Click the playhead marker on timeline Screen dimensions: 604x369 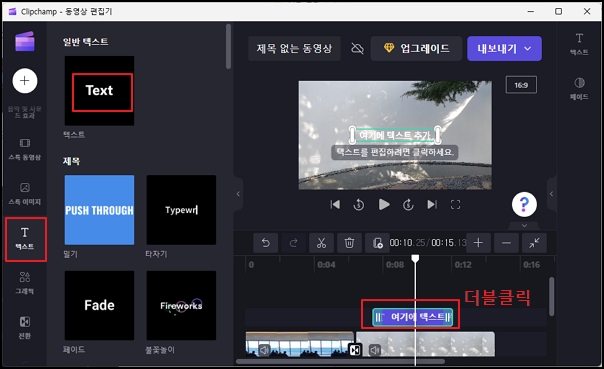click(415, 258)
